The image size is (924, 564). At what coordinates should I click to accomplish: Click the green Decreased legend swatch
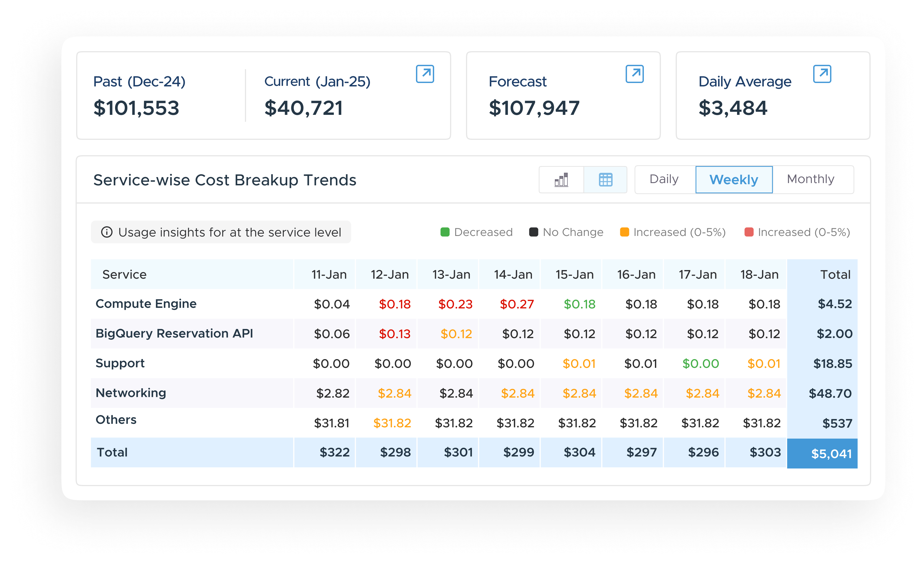(445, 232)
